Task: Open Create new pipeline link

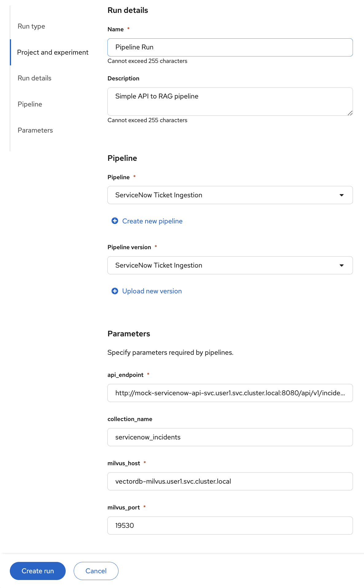Action: point(152,221)
